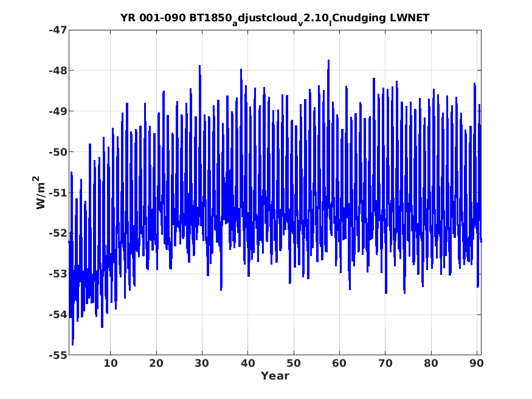532x399 pixels.
Task: Select the x-axis tick label "30"
Action: (202, 363)
